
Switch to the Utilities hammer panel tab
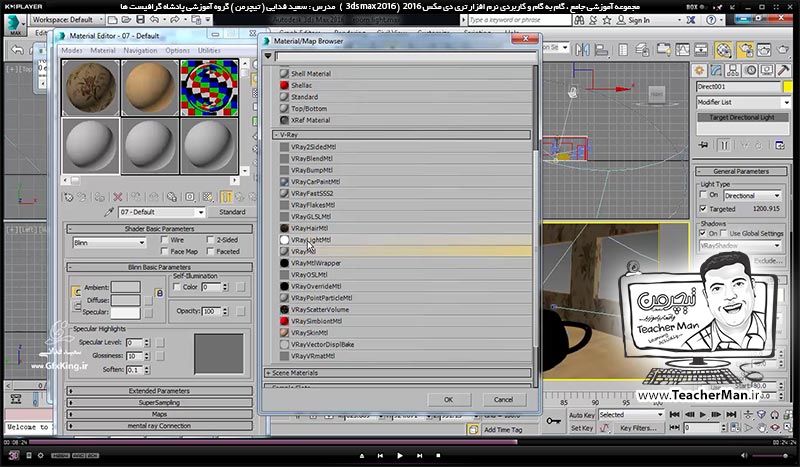pos(783,70)
